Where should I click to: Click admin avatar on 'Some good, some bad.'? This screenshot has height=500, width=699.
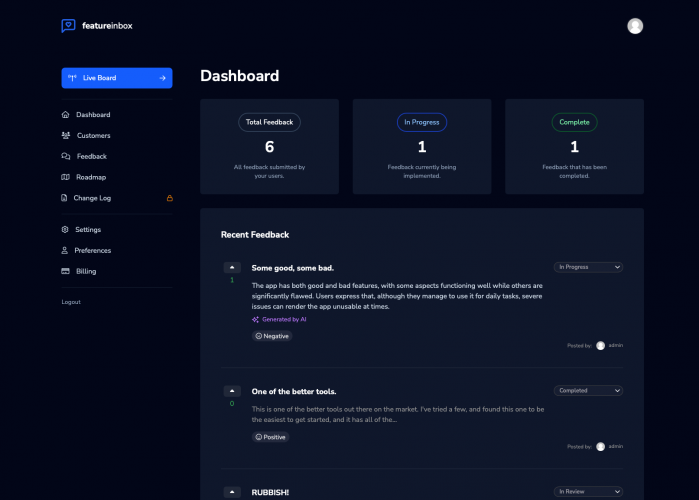point(600,345)
